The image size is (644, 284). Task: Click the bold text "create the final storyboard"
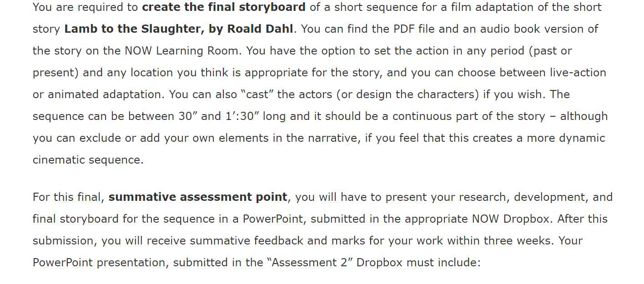pos(224,7)
